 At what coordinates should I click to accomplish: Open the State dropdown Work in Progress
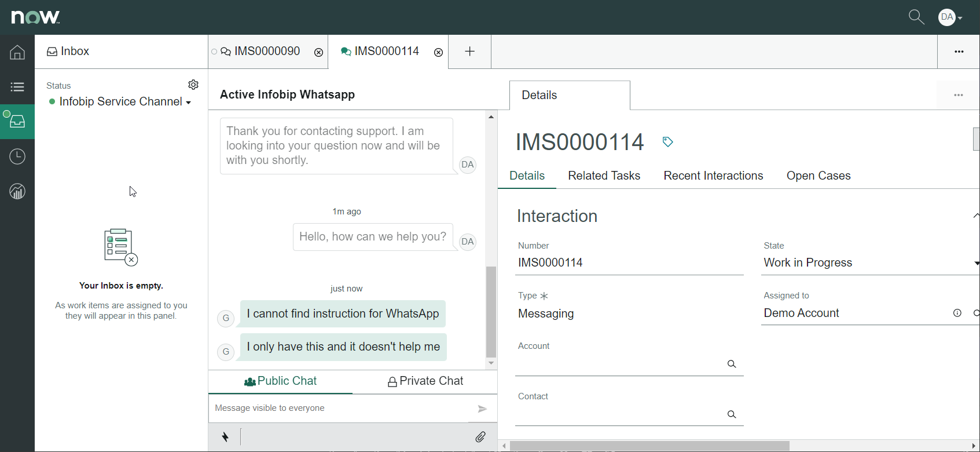pyautogui.click(x=868, y=263)
